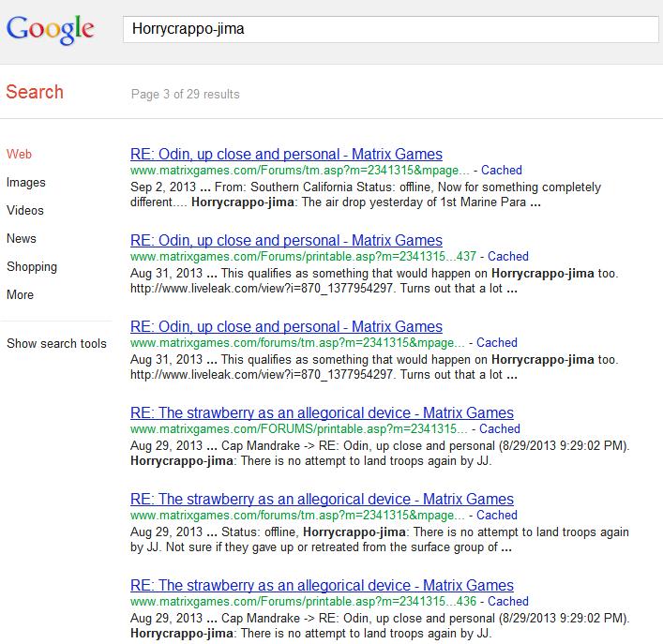This screenshot has height=644, width=663.
Task: Open Cached link for FORUMS/printable.asp result
Action: pos(500,428)
